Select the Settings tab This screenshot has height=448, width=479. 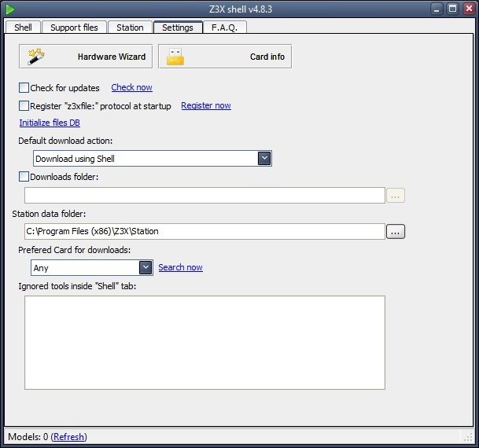point(178,28)
